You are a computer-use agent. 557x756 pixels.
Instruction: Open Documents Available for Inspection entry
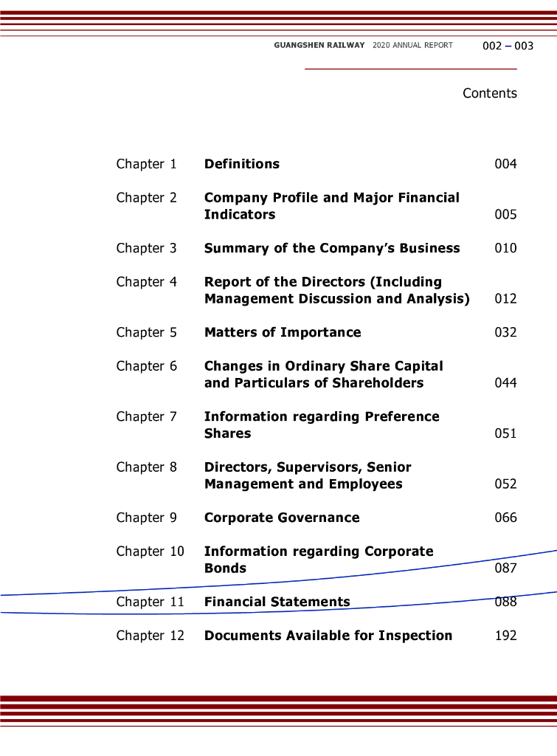[328, 636]
